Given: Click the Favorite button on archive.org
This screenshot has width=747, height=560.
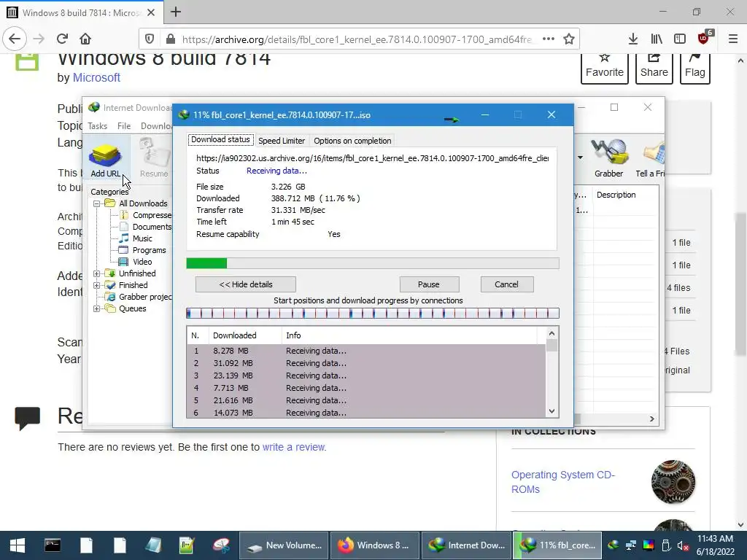Looking at the screenshot, I should [605, 68].
